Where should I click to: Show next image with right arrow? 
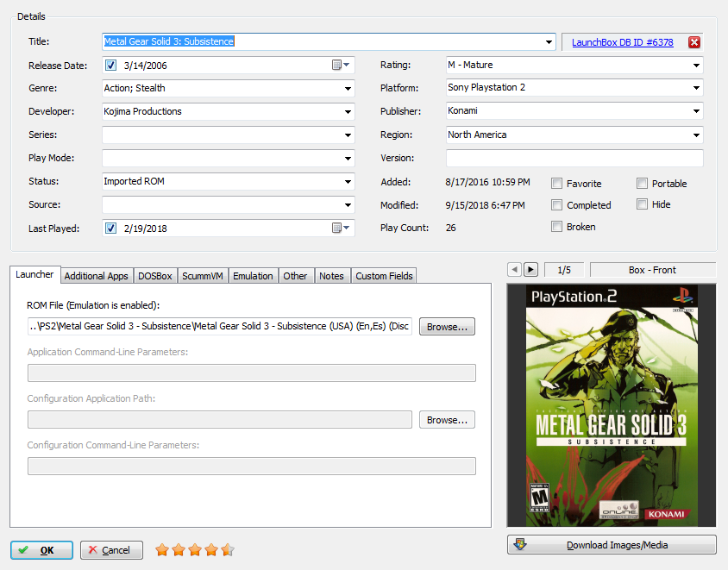[530, 269]
